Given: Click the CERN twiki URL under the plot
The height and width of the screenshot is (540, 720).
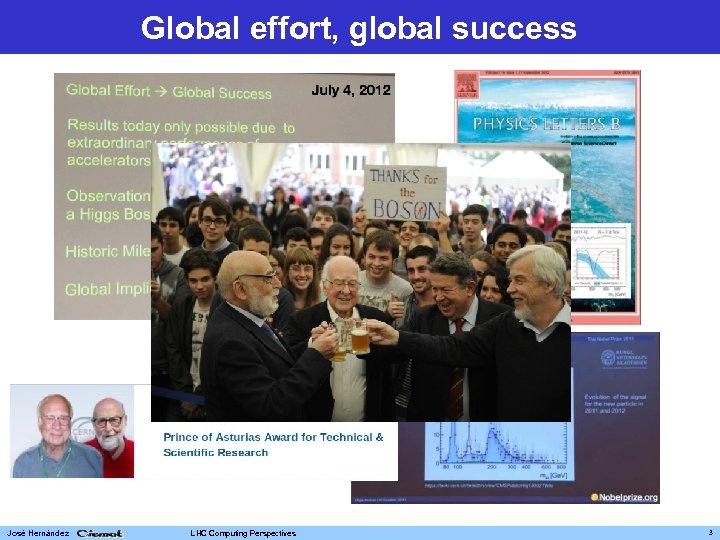Looking at the screenshot, I should [x=489, y=485].
